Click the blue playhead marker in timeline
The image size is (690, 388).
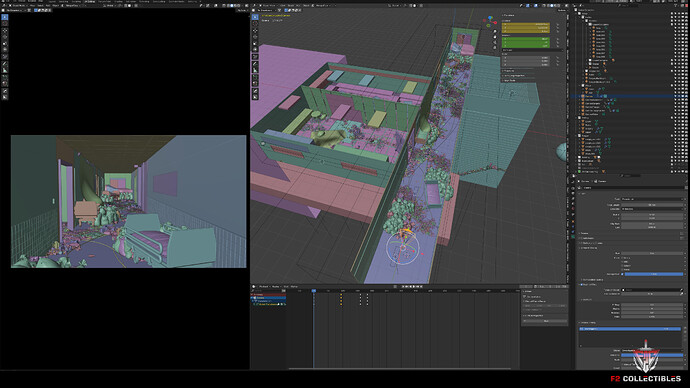314,291
